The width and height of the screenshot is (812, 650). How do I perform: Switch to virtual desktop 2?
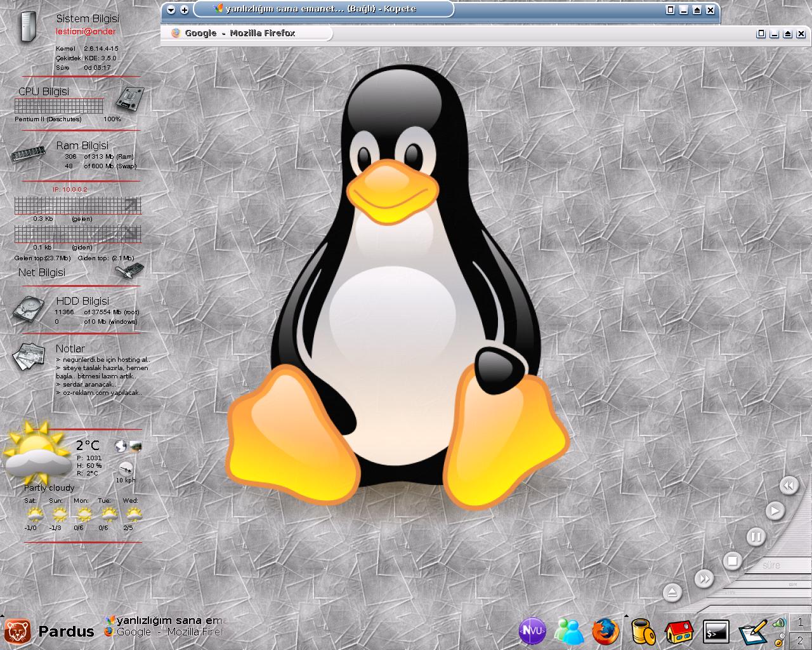pyautogui.click(x=801, y=640)
